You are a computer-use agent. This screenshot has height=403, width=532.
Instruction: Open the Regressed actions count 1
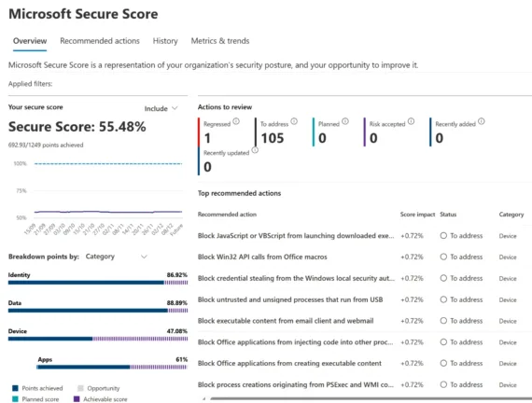(x=207, y=138)
